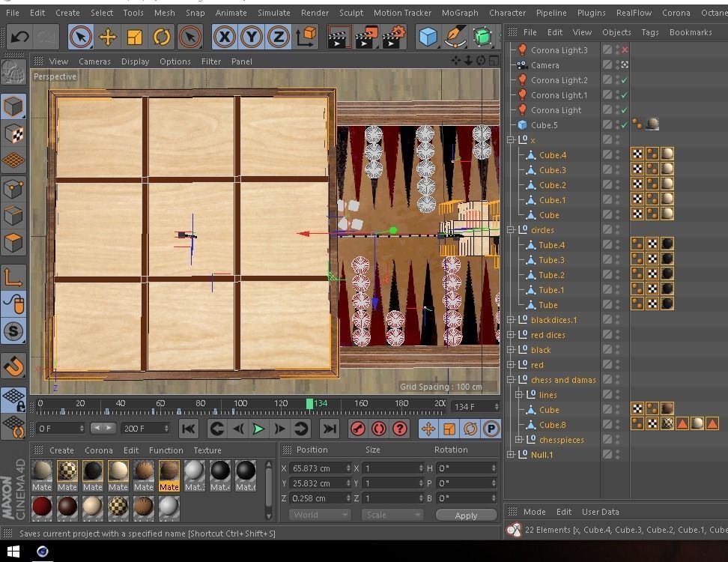This screenshot has width=728, height=562.
Task: Open viewport Cameras menu
Action: [x=94, y=61]
